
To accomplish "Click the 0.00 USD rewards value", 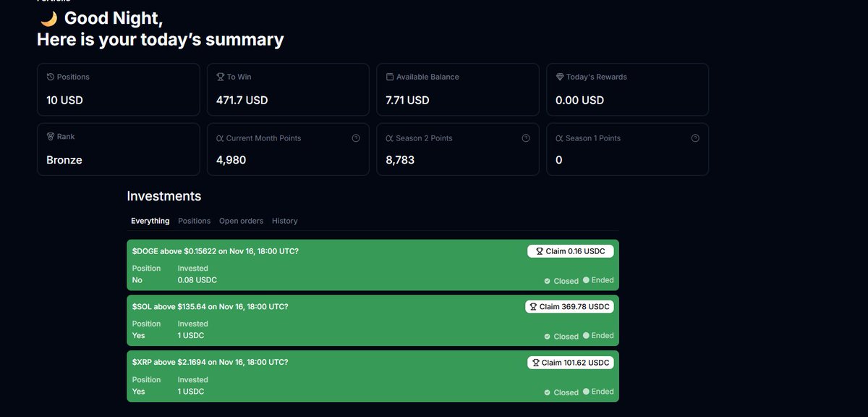I will (580, 101).
